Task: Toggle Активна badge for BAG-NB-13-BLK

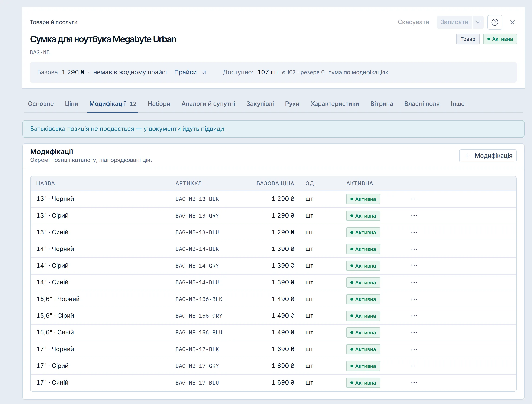Action: click(x=363, y=199)
